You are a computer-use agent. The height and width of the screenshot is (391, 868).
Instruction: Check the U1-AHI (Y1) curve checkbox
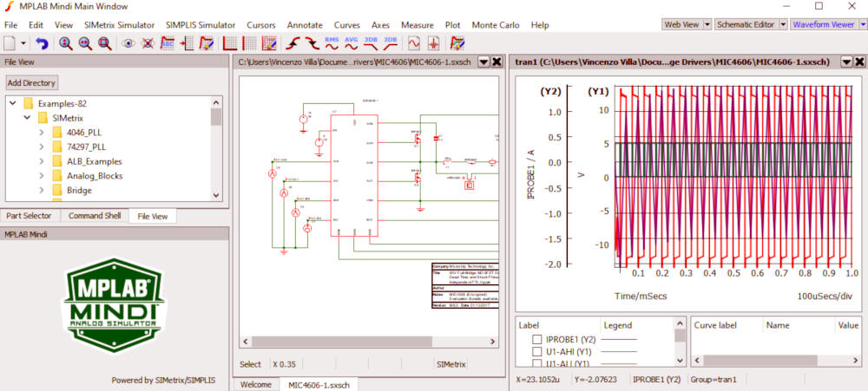537,352
